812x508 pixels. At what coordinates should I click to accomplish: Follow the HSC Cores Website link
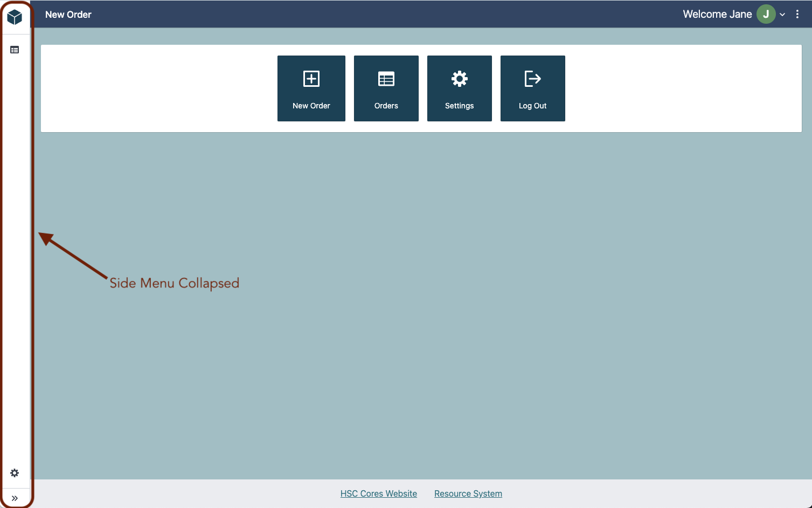379,493
